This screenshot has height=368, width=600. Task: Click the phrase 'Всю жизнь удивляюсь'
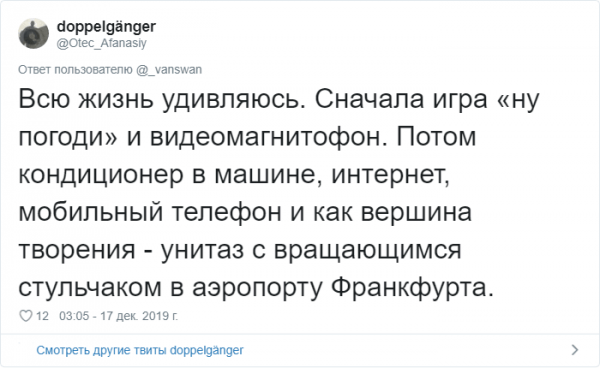159,99
